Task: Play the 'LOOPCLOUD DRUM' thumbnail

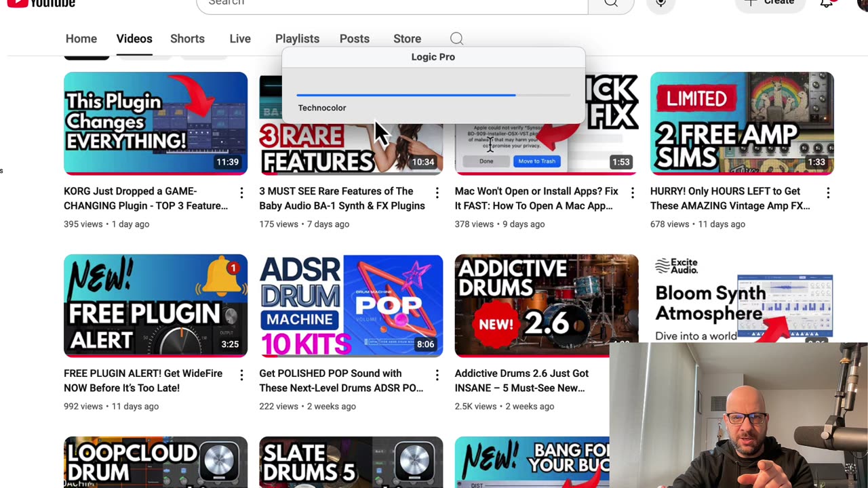Action: pos(155,462)
